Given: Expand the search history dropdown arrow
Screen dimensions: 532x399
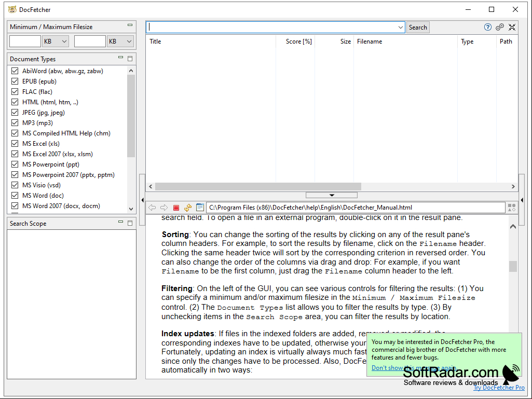Looking at the screenshot, I should coord(401,27).
